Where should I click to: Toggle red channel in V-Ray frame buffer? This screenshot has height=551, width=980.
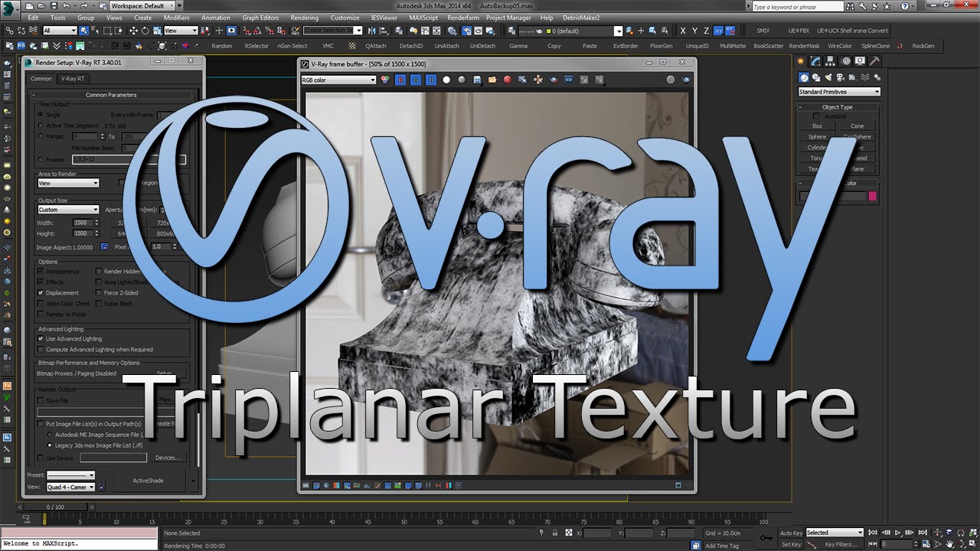point(400,80)
